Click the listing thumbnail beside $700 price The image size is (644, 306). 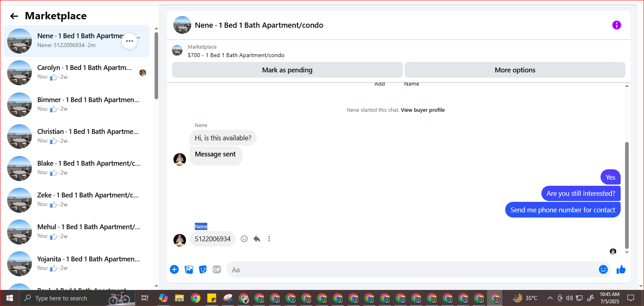(177, 51)
